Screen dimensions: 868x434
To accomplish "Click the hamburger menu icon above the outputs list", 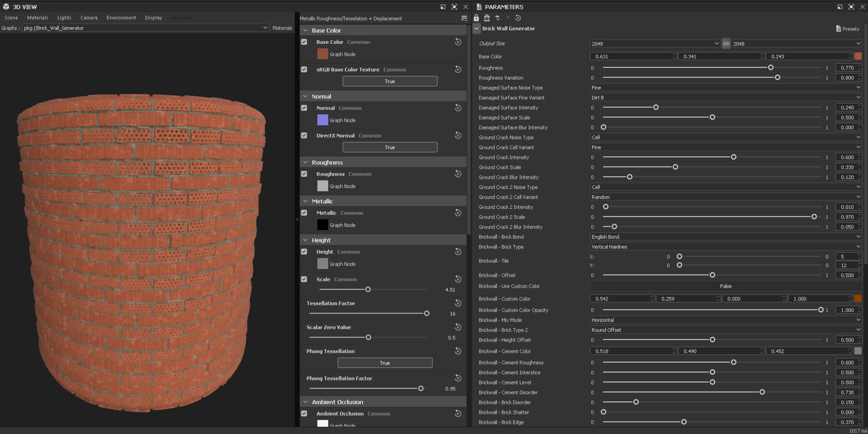I will pyautogui.click(x=464, y=18).
